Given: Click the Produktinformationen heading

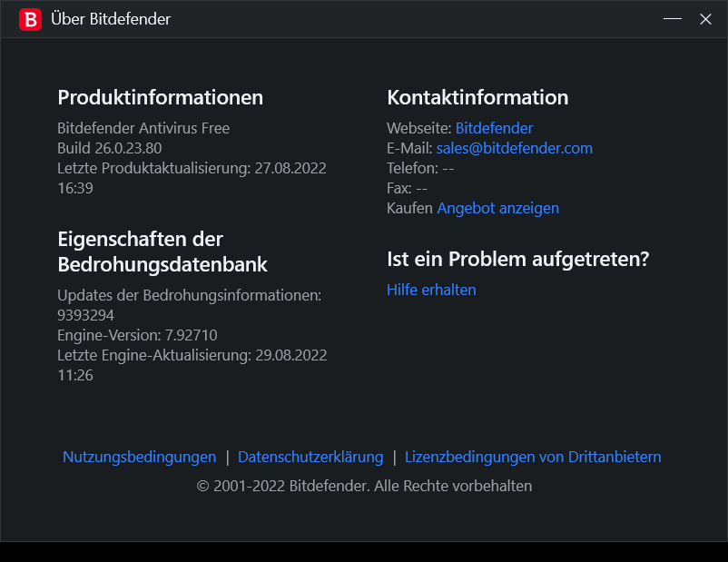Looking at the screenshot, I should click(160, 97).
